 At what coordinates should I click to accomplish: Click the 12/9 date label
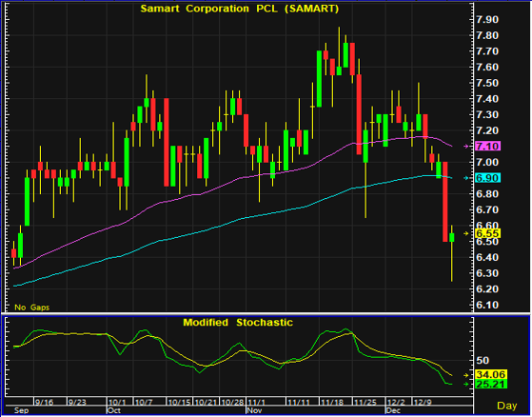click(x=423, y=403)
